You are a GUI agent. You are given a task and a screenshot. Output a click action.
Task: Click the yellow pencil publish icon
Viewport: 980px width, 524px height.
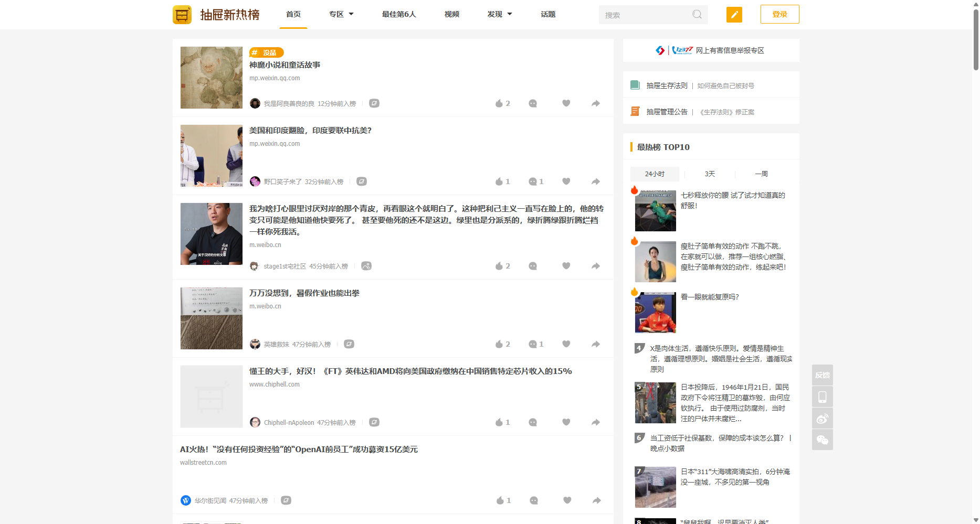[734, 15]
